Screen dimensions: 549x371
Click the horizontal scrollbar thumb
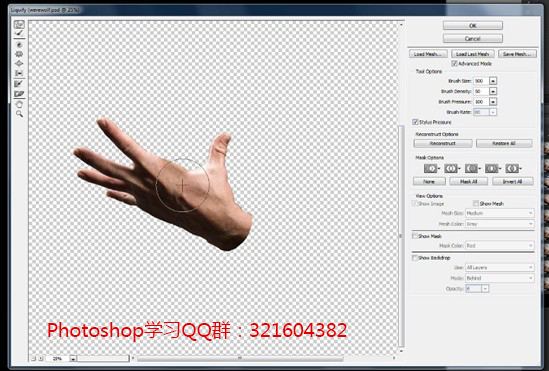point(240,358)
